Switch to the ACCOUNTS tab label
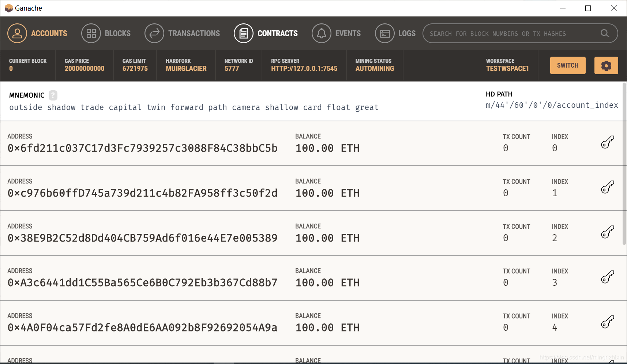 [x=49, y=33]
